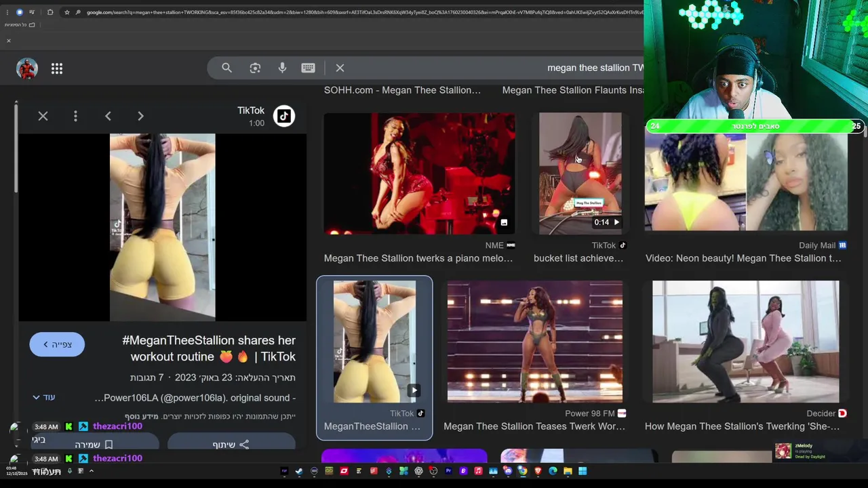Click 'SOHH.com - Megan Thee Stallion...' caption
Screen dimensions: 868x488
[x=402, y=90]
